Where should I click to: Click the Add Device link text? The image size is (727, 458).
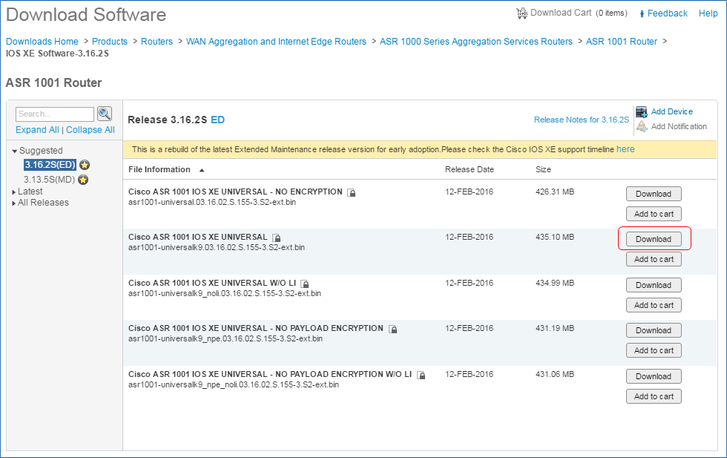point(672,111)
